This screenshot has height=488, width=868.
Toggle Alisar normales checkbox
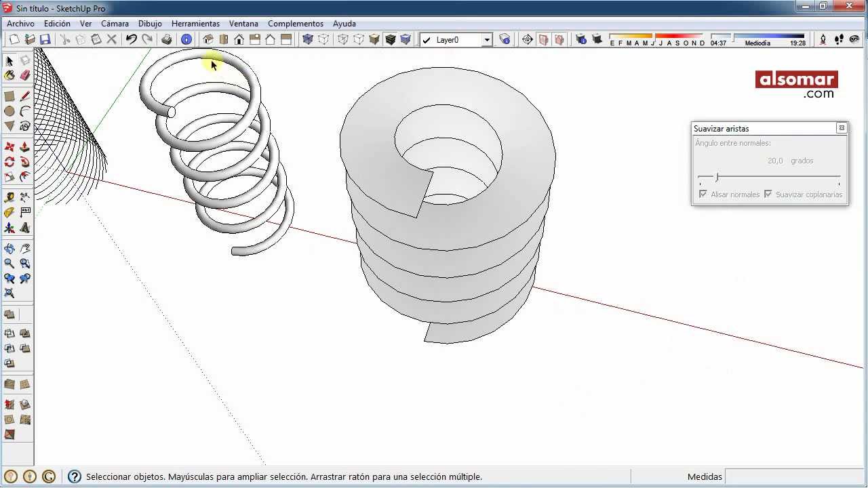point(703,195)
